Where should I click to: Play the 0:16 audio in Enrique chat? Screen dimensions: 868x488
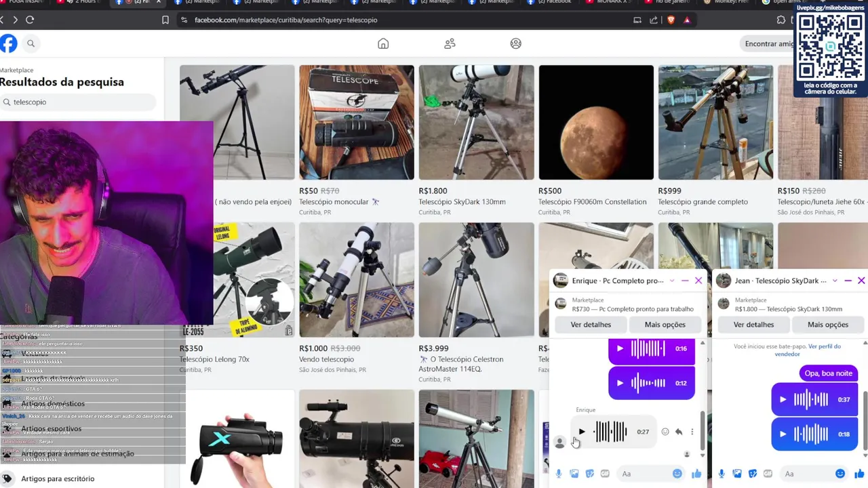620,348
